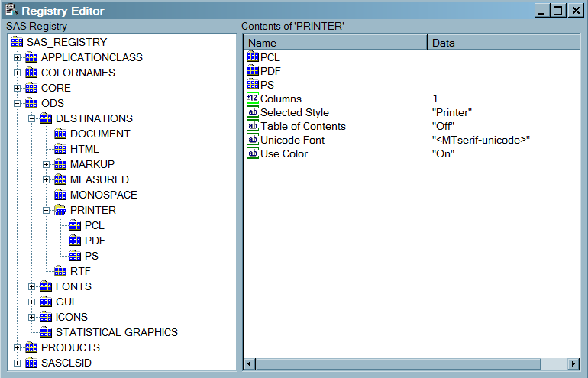Click the open PRINTER folder icon in tree
The image size is (588, 378).
(x=60, y=210)
